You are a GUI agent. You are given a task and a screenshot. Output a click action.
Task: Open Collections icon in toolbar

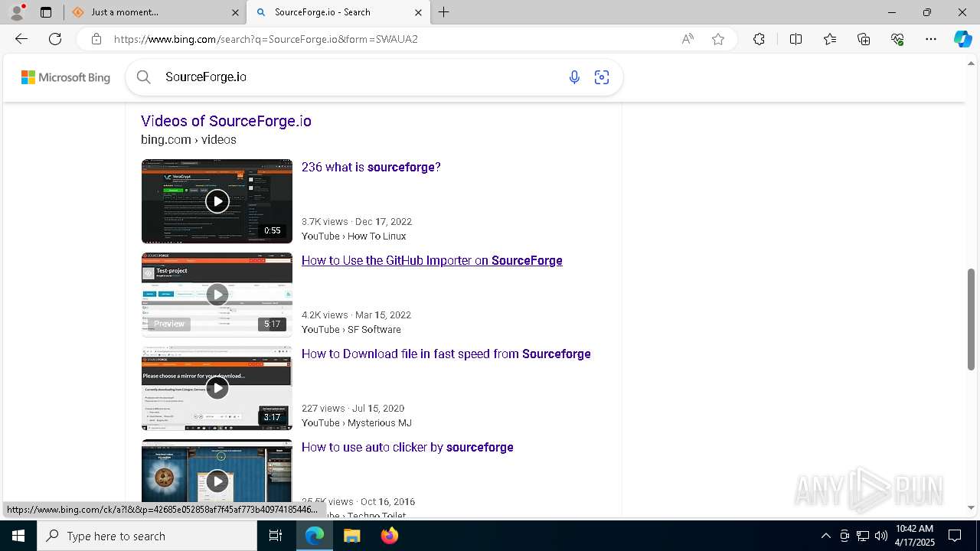(864, 39)
